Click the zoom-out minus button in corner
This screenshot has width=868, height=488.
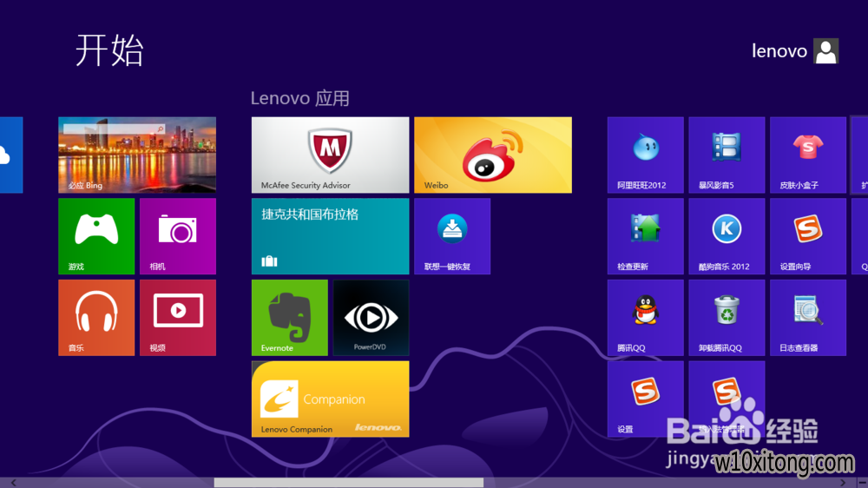click(863, 483)
